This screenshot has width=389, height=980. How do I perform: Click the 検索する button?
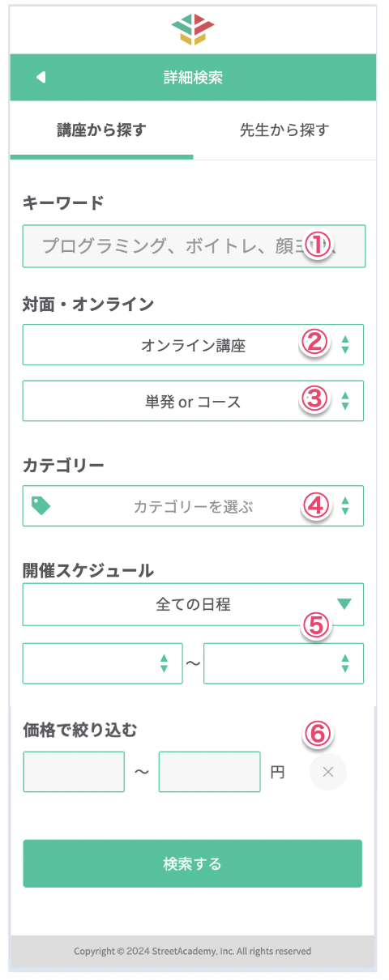coord(192,863)
